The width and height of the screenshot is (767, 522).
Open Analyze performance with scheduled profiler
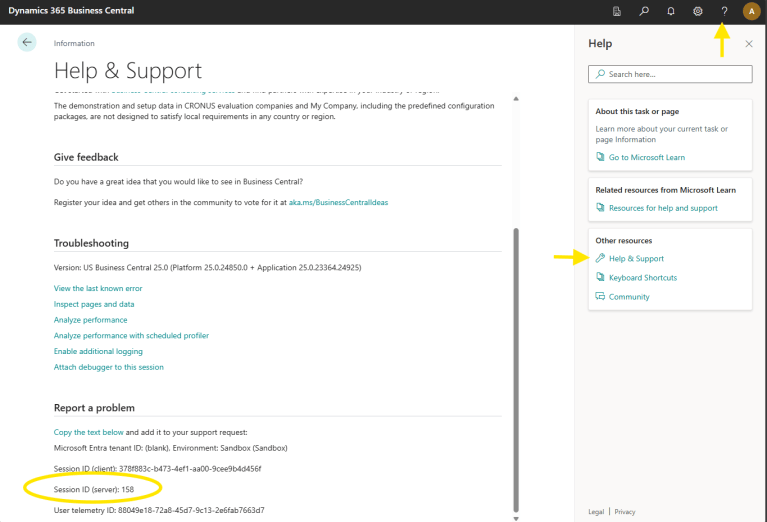(x=131, y=335)
